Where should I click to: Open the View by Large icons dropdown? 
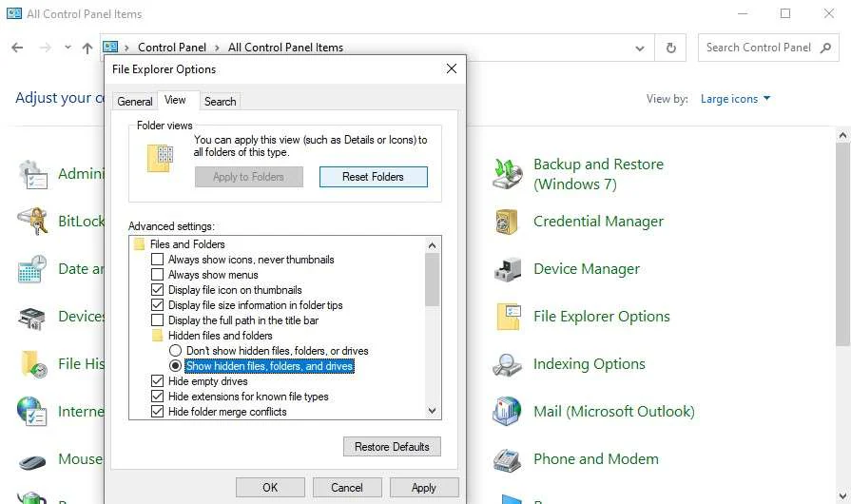tap(735, 99)
